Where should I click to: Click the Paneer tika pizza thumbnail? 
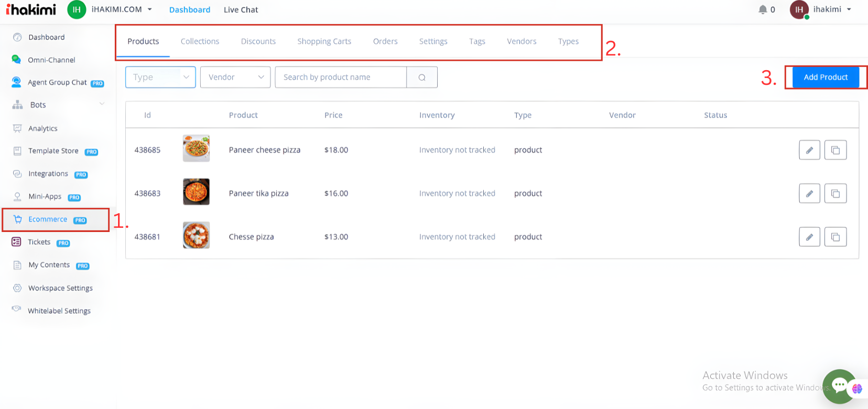pyautogui.click(x=196, y=192)
